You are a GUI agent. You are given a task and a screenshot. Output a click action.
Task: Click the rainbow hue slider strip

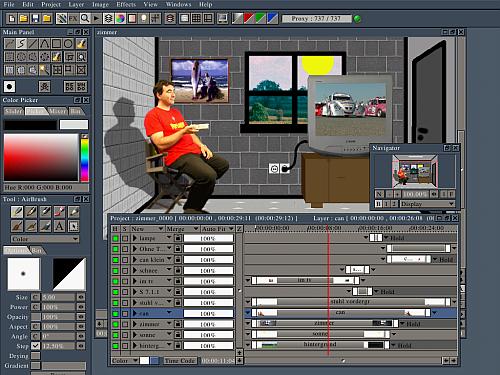point(85,160)
